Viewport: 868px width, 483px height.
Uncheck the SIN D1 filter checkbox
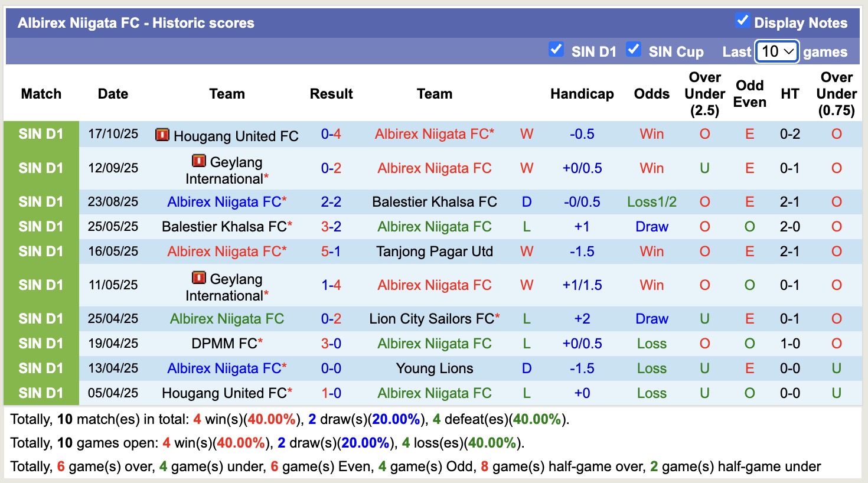tap(556, 50)
